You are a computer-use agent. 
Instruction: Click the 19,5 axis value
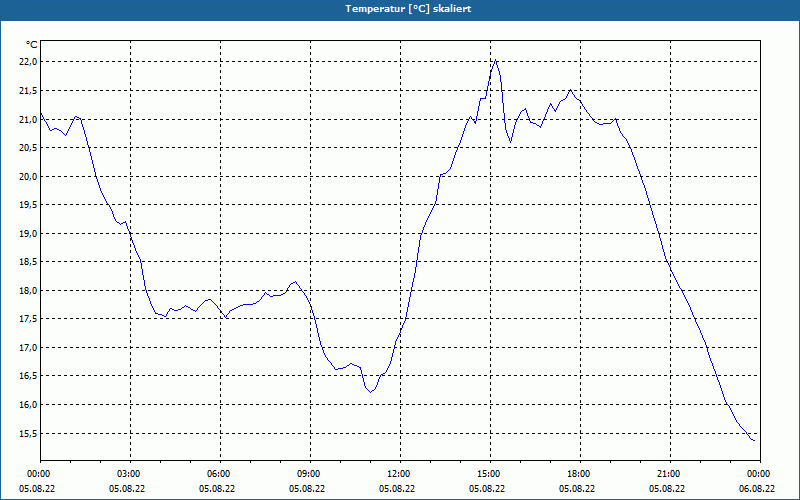coord(29,205)
